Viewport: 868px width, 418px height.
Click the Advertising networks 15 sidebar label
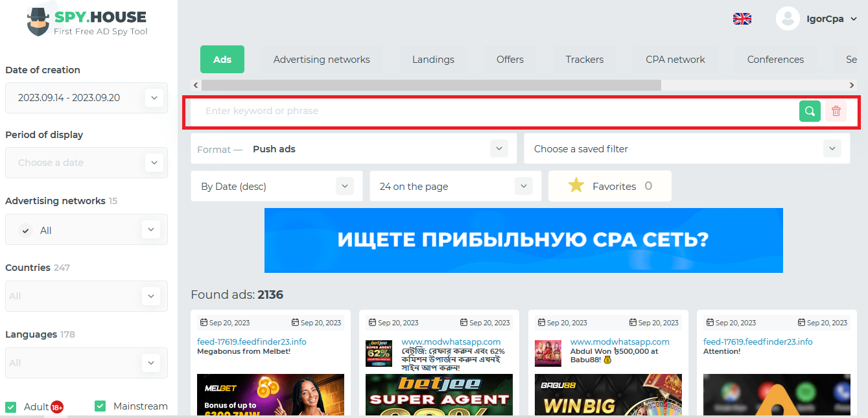click(62, 201)
